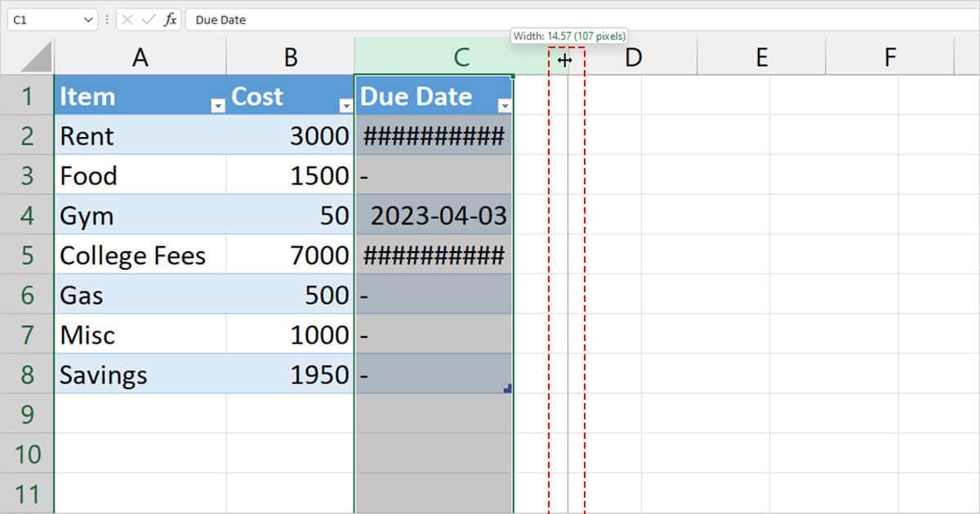The width and height of the screenshot is (980, 514).
Task: Click the Insert Function fx icon
Action: pos(170,20)
